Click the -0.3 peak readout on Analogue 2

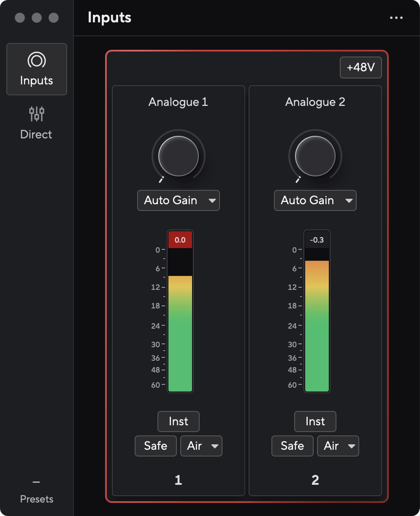pyautogui.click(x=317, y=239)
